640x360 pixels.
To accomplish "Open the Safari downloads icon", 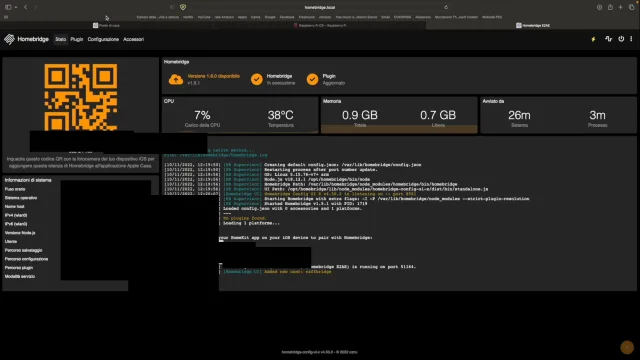I will 599,7.
